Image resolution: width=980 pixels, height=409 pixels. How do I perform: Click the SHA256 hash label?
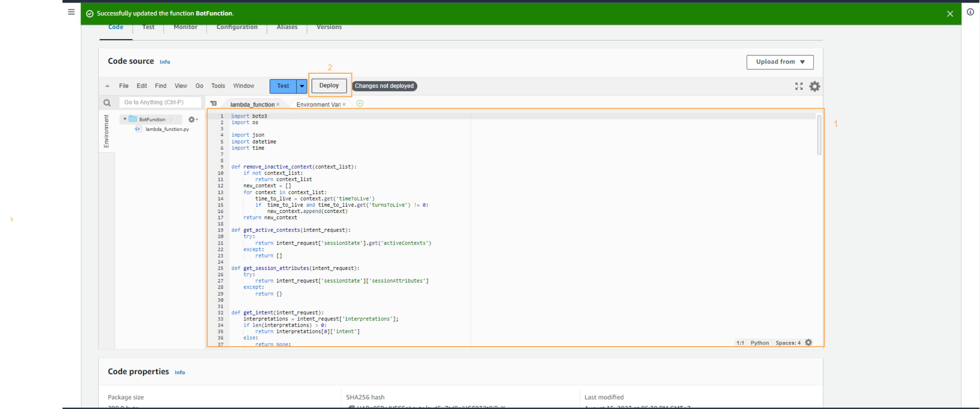click(365, 397)
